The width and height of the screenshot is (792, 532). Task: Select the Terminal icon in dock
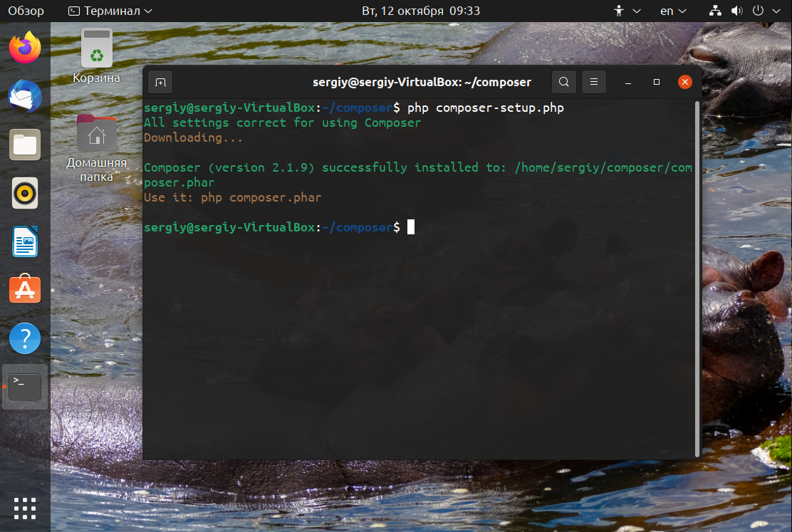(x=25, y=387)
